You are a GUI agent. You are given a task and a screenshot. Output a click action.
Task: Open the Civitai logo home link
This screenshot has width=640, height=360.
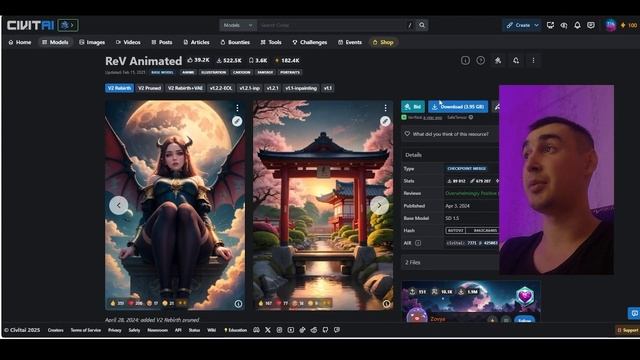(x=30, y=25)
